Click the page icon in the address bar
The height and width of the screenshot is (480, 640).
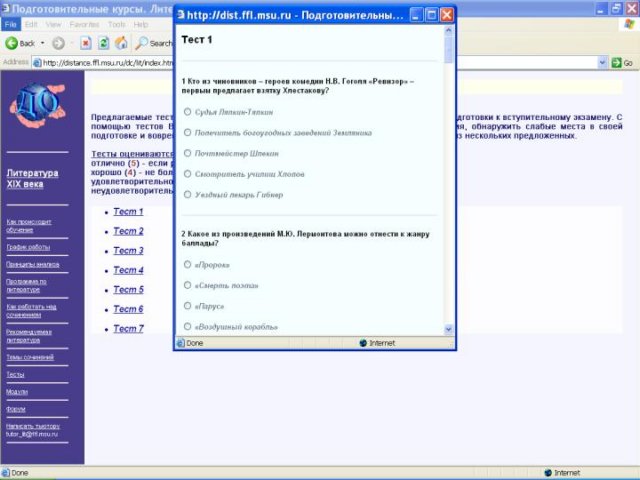point(37,62)
